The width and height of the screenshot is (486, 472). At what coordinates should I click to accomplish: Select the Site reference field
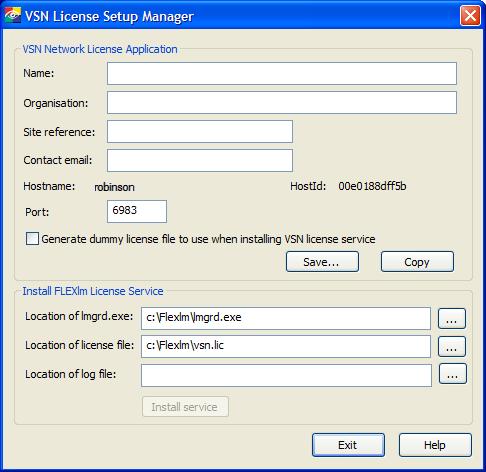pos(200,132)
